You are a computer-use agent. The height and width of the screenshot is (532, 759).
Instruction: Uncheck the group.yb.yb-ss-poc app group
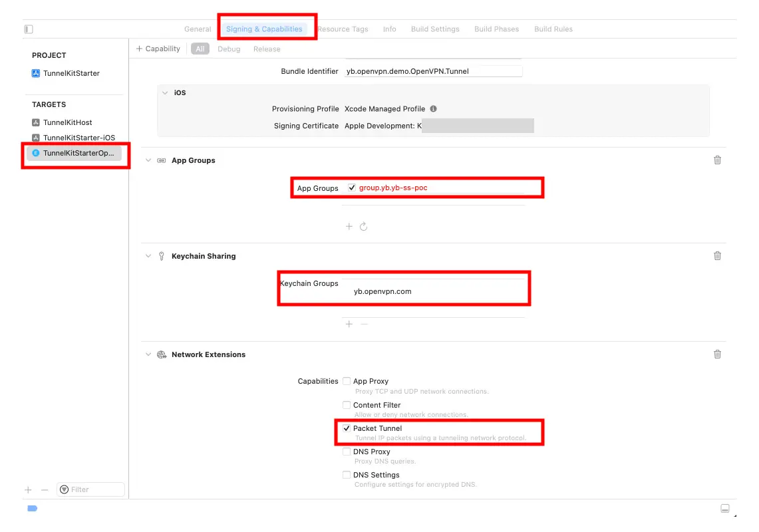[352, 188]
